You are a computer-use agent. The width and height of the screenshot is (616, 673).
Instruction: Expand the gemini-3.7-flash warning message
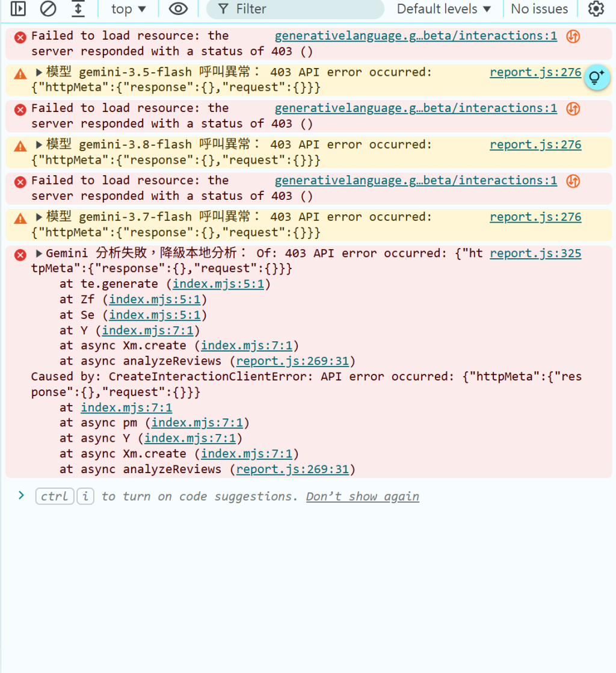pyautogui.click(x=38, y=217)
